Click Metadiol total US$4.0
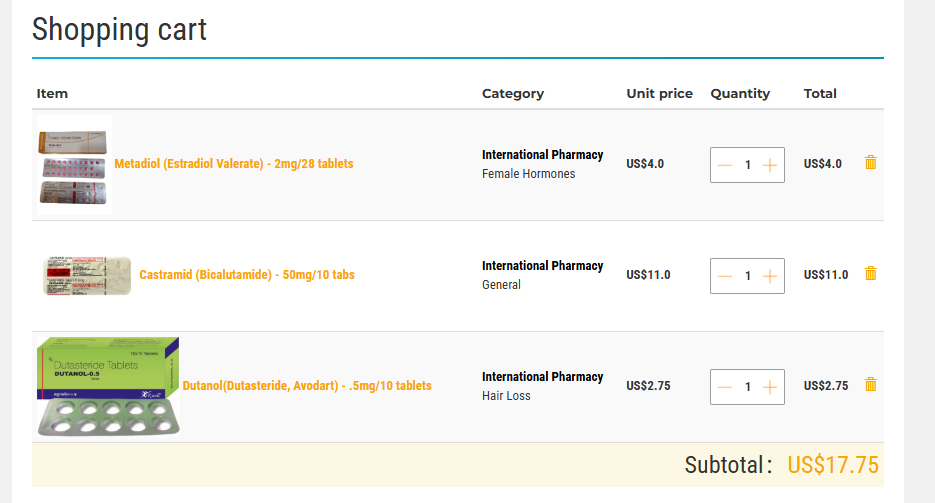Image resolution: width=935 pixels, height=503 pixels. (822, 163)
